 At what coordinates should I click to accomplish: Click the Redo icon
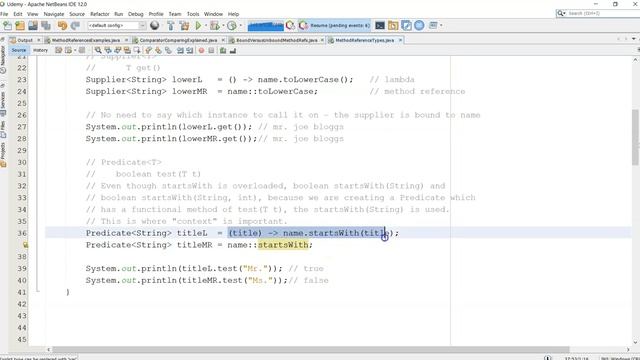click(x=75, y=26)
